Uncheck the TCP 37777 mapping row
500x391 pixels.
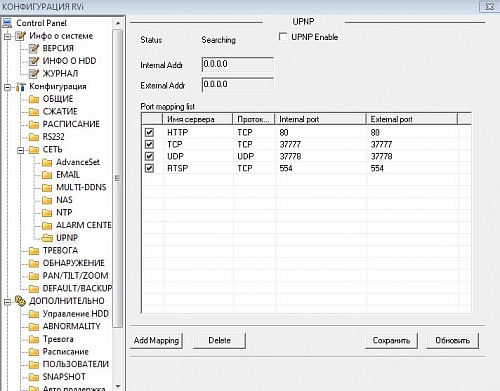coord(149,144)
